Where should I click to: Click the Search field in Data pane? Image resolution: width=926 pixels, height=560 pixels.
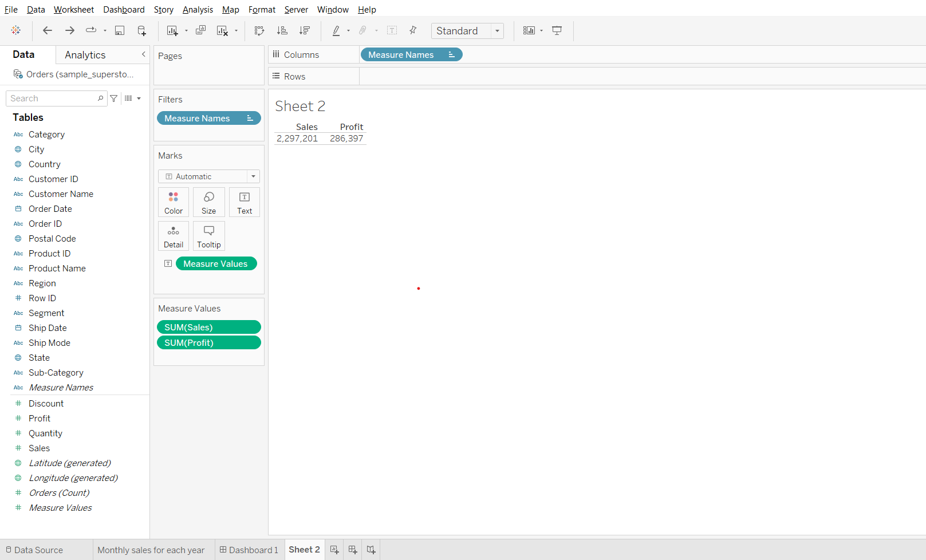point(53,98)
